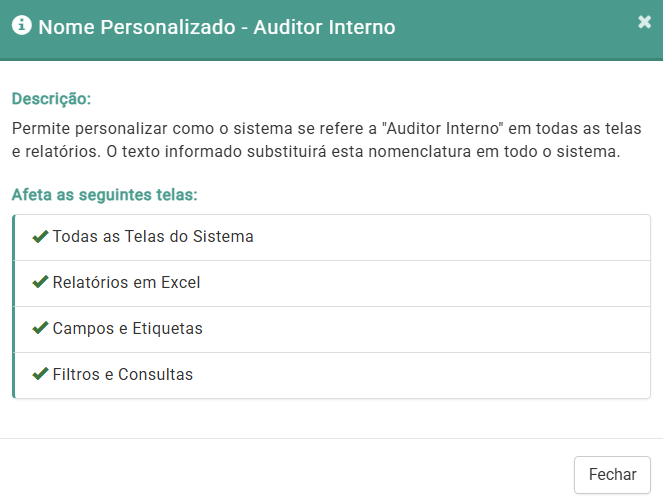
Task: Select the "Filtros e Consultas" list text
Action: 123,375
